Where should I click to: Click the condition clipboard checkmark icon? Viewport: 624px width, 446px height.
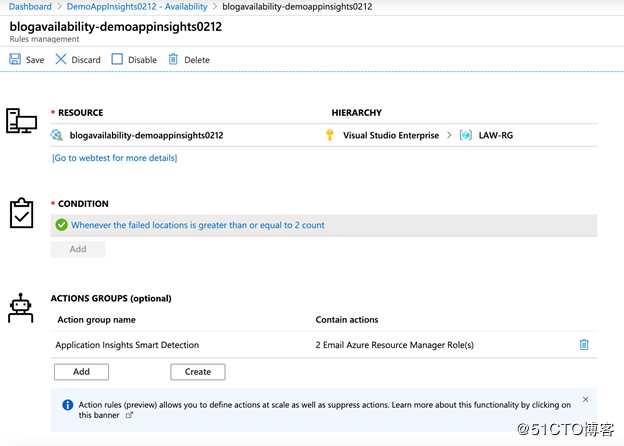point(21,213)
